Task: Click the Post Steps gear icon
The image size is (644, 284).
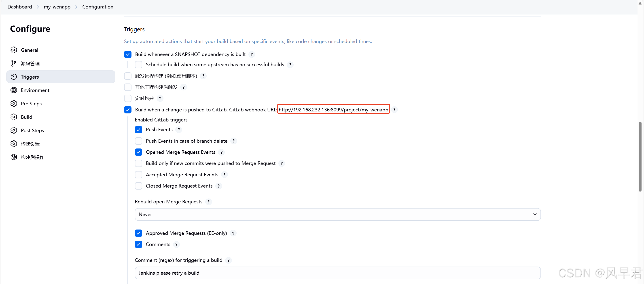Action: (14, 130)
